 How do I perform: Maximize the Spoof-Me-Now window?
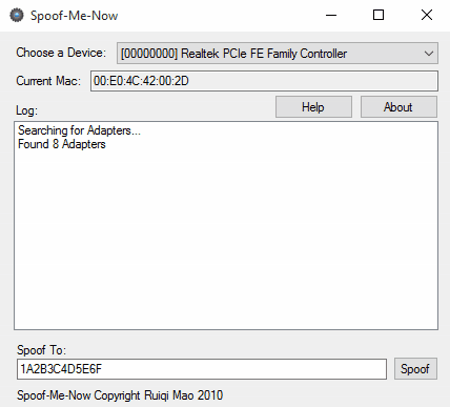[378, 15]
